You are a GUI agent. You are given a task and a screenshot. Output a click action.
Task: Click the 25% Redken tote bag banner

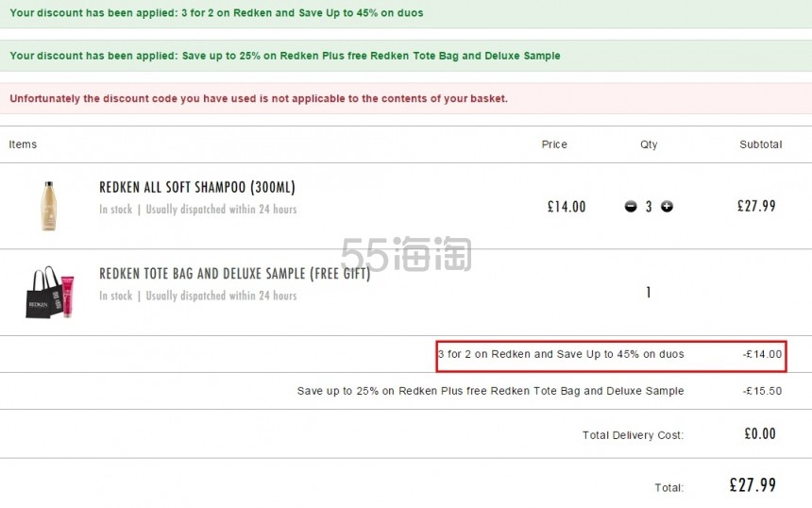click(x=406, y=56)
